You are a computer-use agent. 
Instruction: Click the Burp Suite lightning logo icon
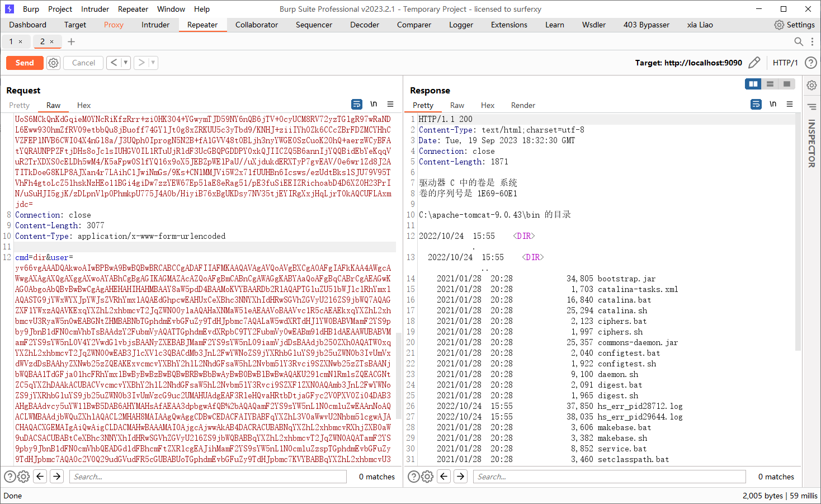click(x=9, y=9)
